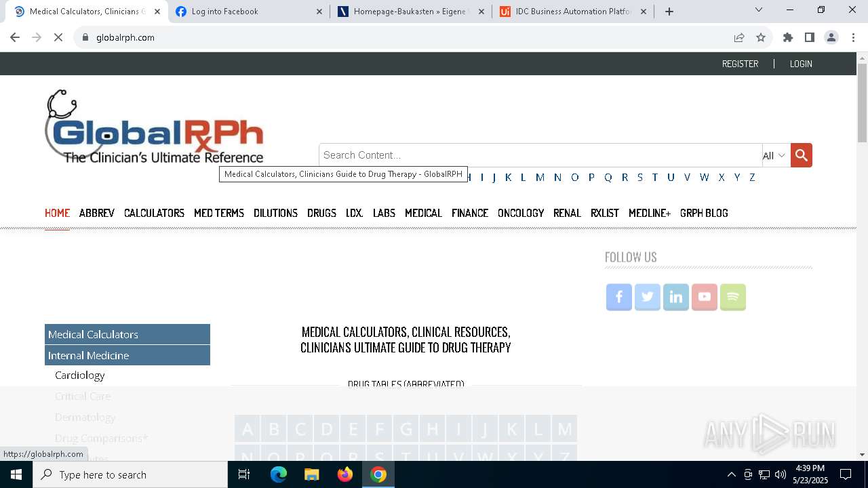This screenshot has width=868, height=488.
Task: Open Medical Calculators sidebar section
Action: point(127,334)
